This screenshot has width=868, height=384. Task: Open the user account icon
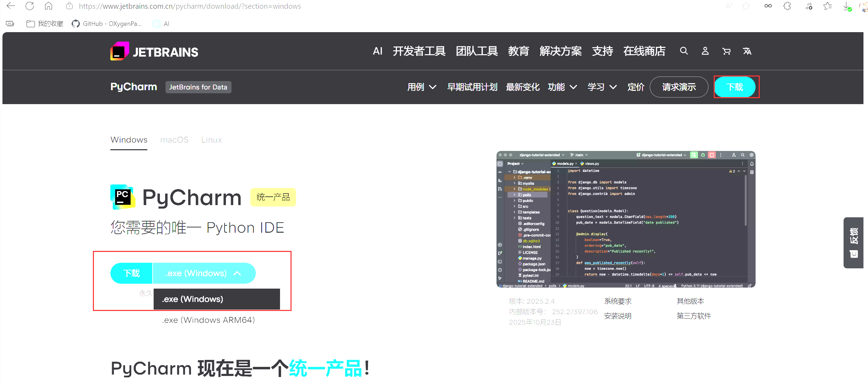pyautogui.click(x=705, y=51)
